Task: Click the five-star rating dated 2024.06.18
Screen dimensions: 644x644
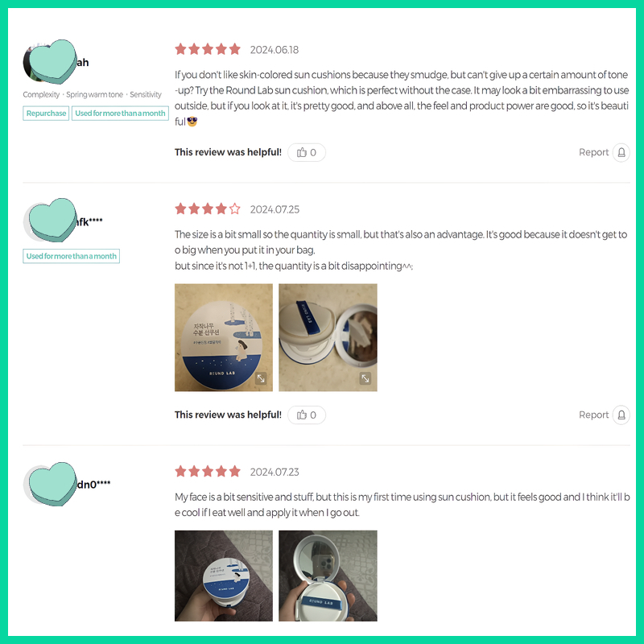Action: (208, 49)
